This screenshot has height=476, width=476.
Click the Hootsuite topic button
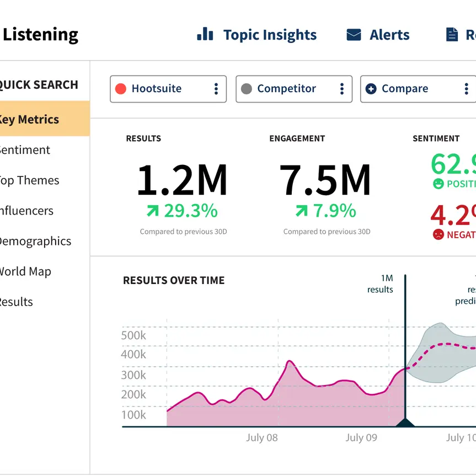[x=168, y=89]
